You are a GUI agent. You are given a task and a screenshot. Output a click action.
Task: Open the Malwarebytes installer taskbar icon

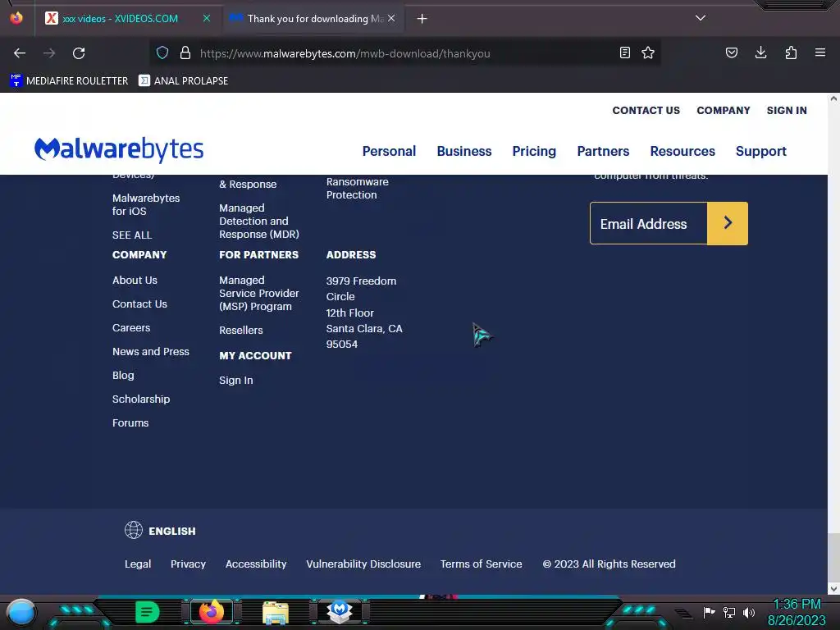coord(339,612)
